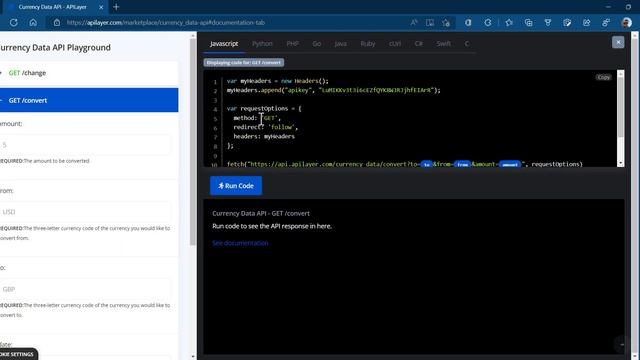640x360 pixels.
Task: Click the apikey value string in code
Action: [376, 90]
